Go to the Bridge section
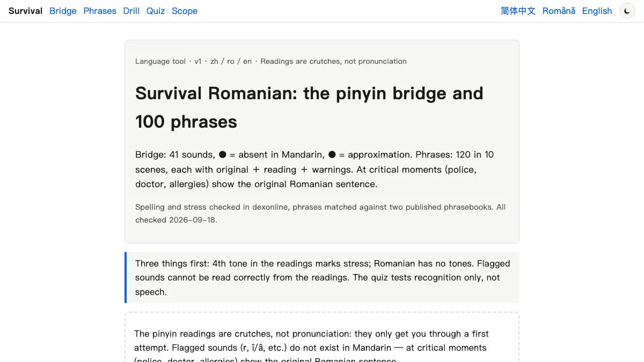Viewport: 644px width, 362px height. 63,11
